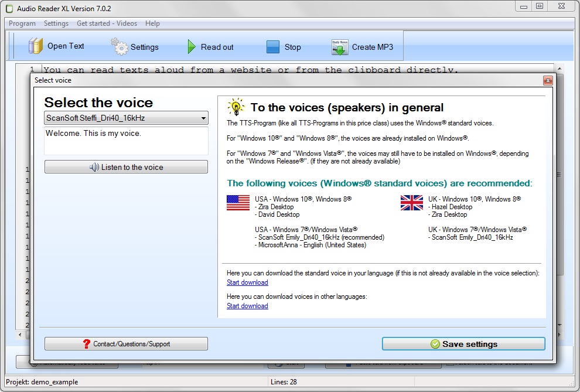The width and height of the screenshot is (580, 392).
Task: Expand the ScanSoft Steffi voice dropdown
Action: click(203, 118)
